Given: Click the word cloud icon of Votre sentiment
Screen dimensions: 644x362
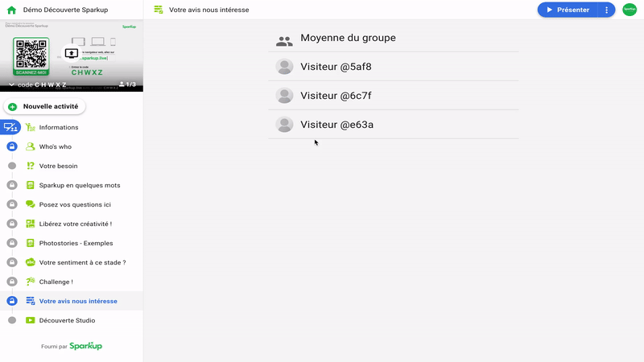Looking at the screenshot, I should tap(30, 262).
